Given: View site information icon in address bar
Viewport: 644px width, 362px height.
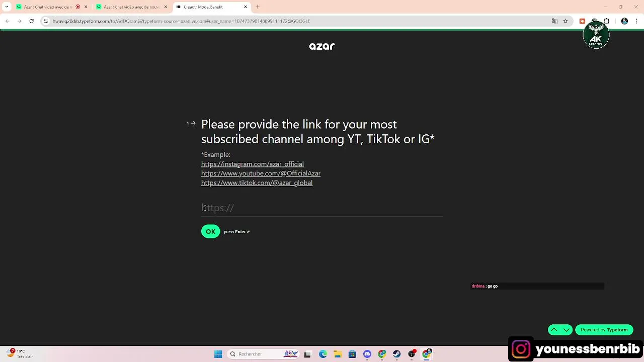Looking at the screenshot, I should (46, 21).
